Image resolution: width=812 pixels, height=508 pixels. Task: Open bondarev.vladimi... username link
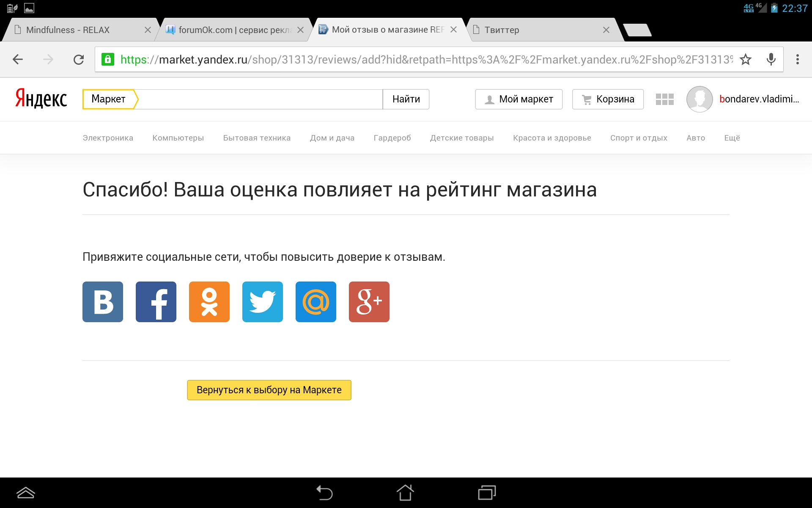click(x=759, y=99)
